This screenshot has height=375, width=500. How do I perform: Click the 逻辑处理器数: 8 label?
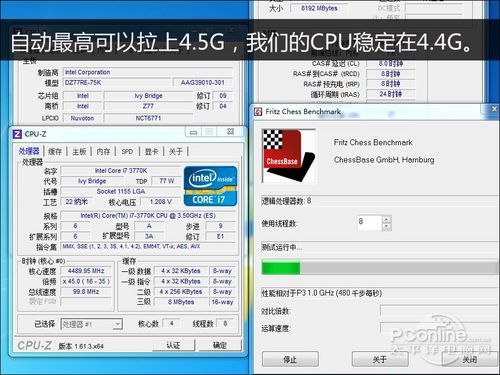(x=286, y=201)
